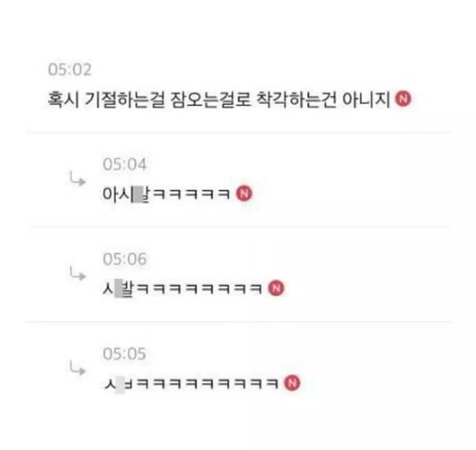Screen dimensions: 476x450
Task: Click the red N badge on the 05:04 reply
Action: click(x=244, y=194)
